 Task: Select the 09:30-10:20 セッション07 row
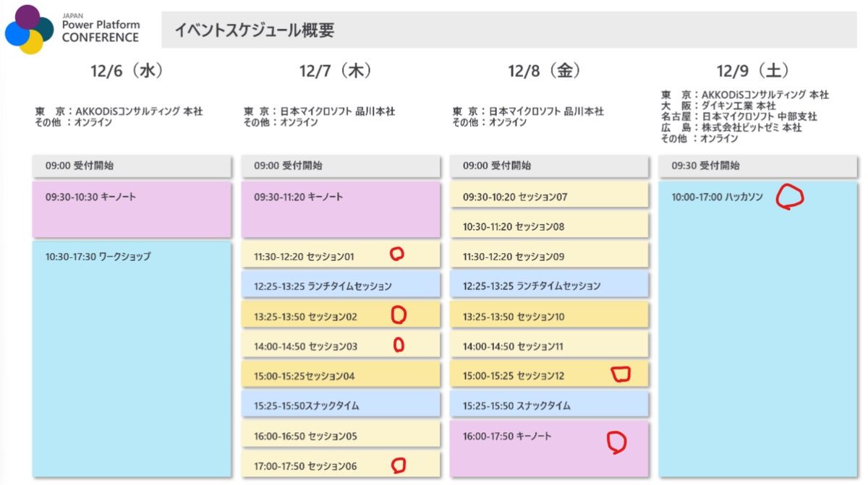549,197
